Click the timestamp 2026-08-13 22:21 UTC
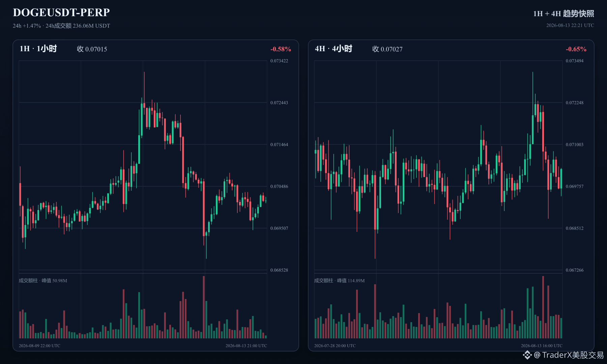The height and width of the screenshot is (364, 607). [x=570, y=25]
